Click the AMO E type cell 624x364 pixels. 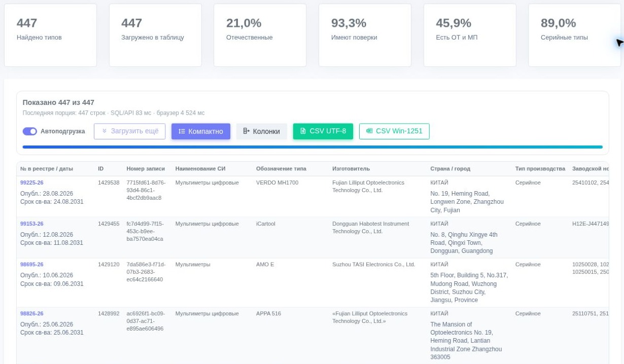click(x=265, y=264)
